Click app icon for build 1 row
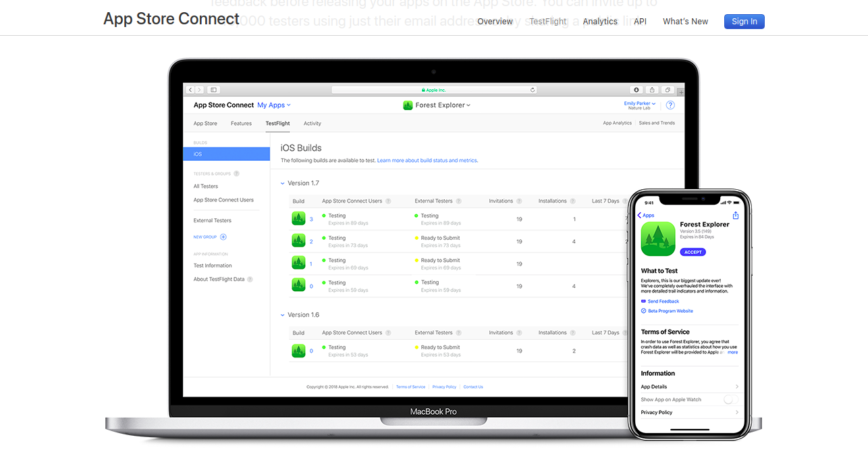868x454 pixels. point(298,263)
